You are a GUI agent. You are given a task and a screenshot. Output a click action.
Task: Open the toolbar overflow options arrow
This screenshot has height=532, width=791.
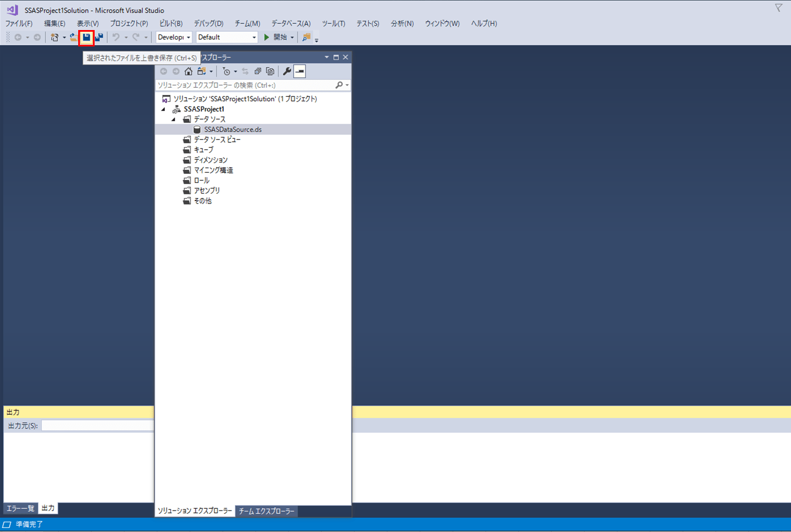[x=316, y=40]
